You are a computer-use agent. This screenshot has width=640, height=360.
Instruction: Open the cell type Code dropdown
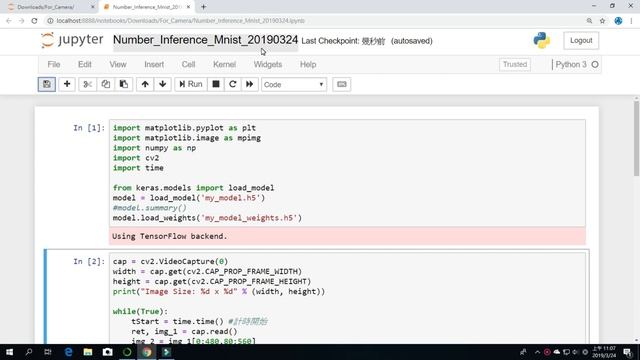[294, 84]
